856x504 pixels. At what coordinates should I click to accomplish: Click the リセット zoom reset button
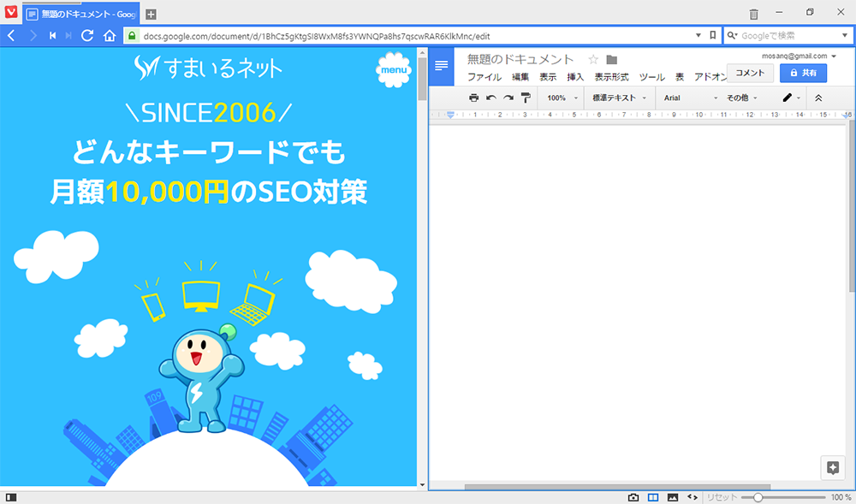click(722, 497)
